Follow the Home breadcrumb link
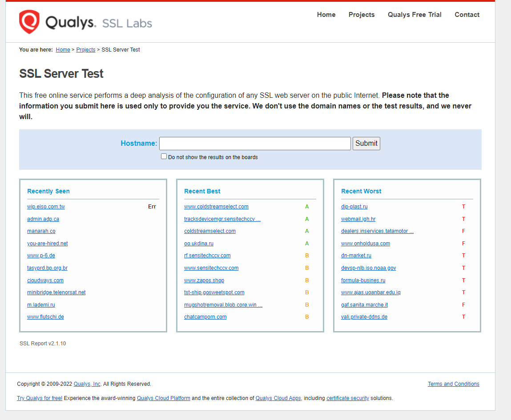The width and height of the screenshot is (511, 420). click(x=63, y=49)
